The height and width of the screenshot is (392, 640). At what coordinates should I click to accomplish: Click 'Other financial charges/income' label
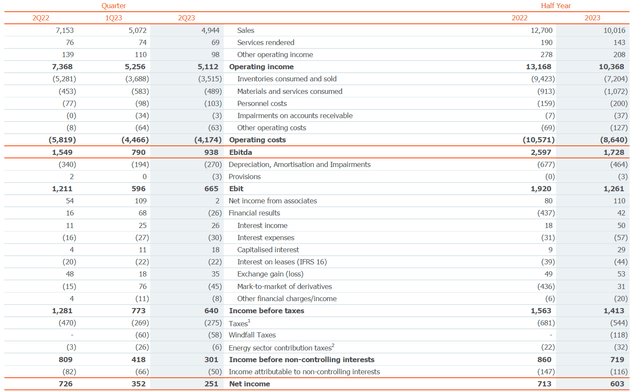(x=287, y=298)
